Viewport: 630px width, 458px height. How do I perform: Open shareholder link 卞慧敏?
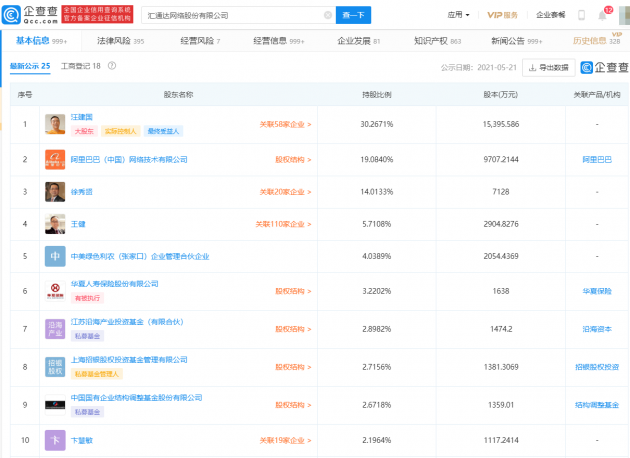(x=82, y=440)
